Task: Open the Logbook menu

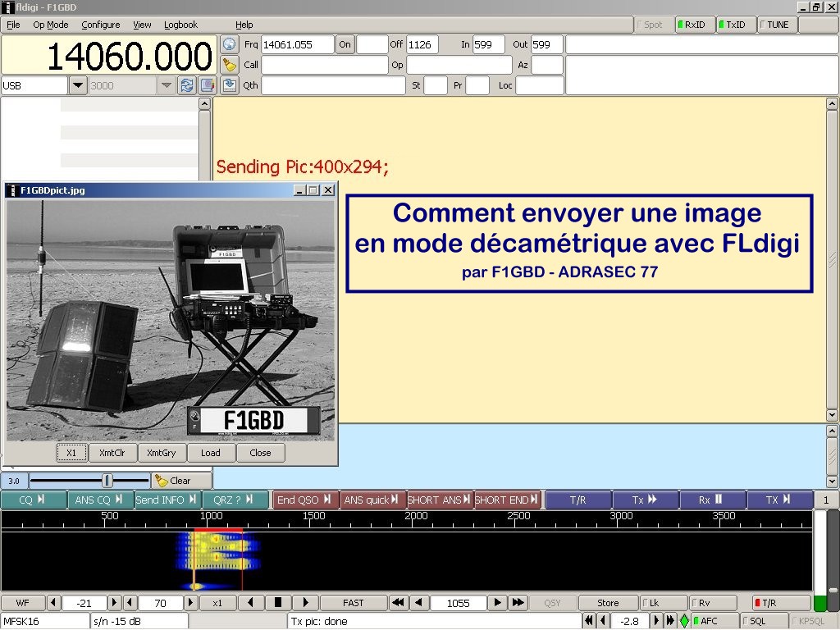Action: tap(180, 25)
